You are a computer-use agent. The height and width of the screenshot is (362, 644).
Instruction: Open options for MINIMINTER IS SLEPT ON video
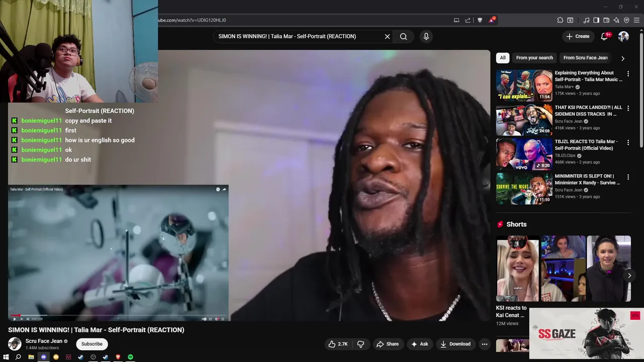(628, 177)
